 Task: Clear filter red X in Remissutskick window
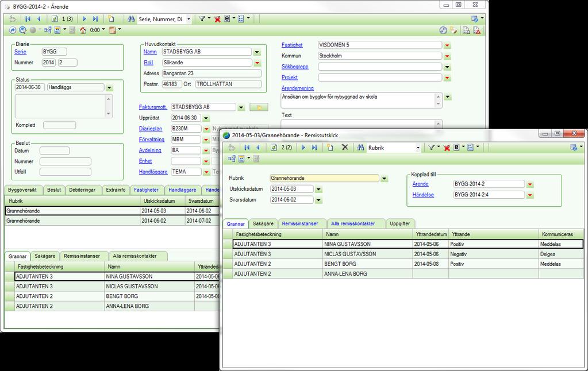(447, 148)
